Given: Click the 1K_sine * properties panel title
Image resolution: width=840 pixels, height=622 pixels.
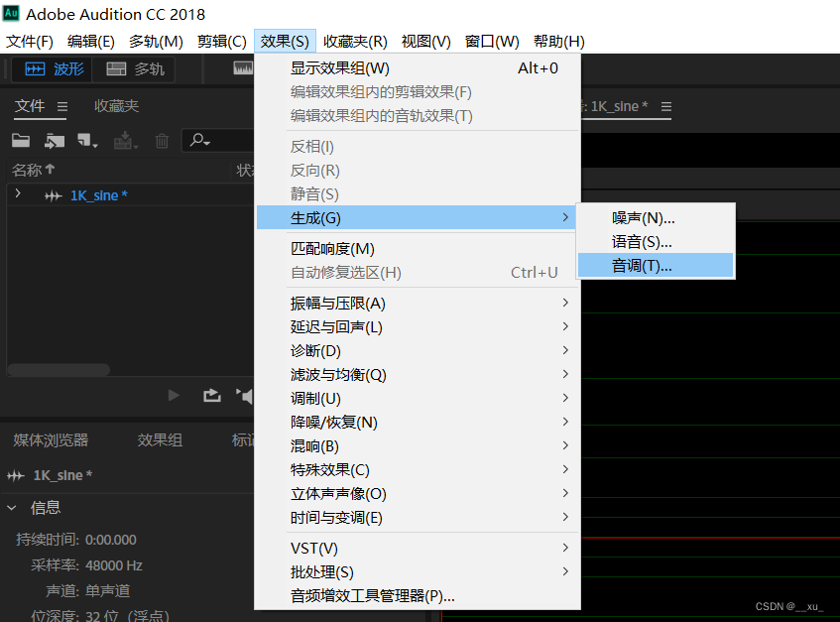Looking at the screenshot, I should coord(62,475).
